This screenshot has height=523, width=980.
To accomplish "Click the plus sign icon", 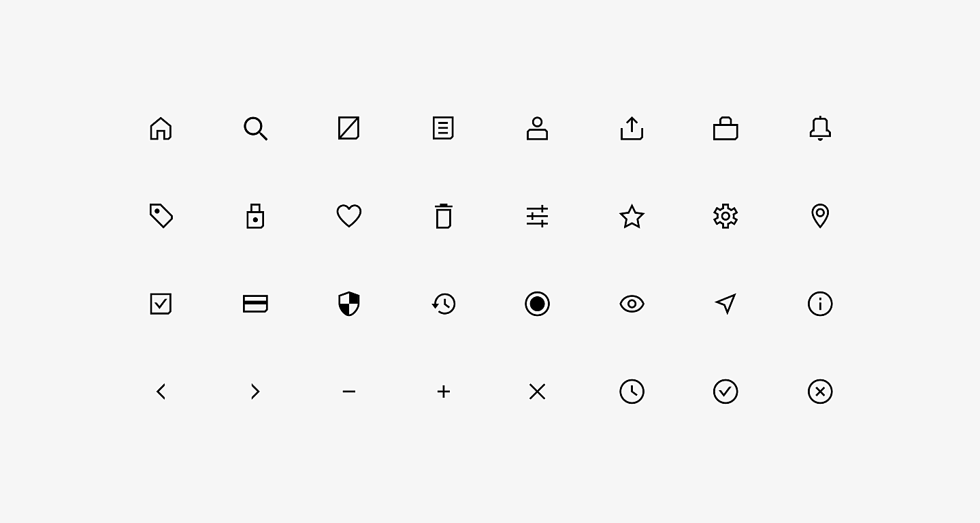I will point(443,392).
